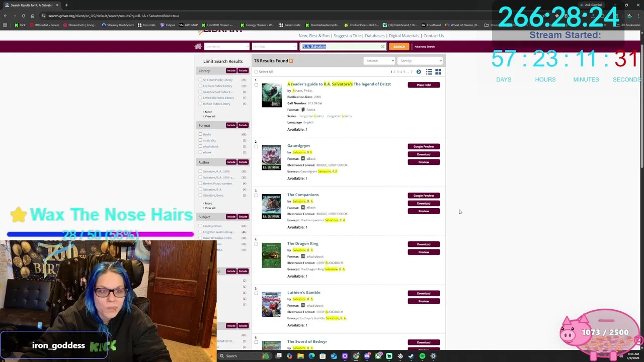The width and height of the screenshot is (644, 362).
Task: Switch to list view of results
Action: (x=429, y=72)
